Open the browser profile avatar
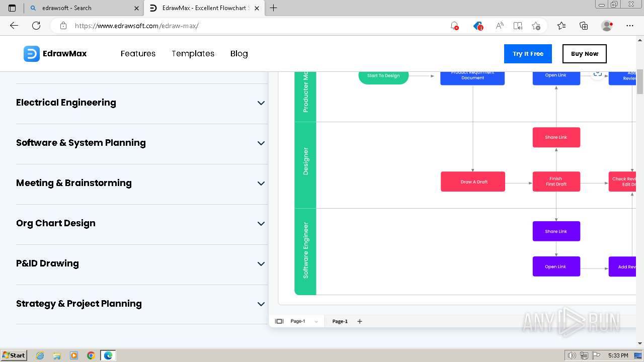This screenshot has height=362, width=644. tap(607, 26)
